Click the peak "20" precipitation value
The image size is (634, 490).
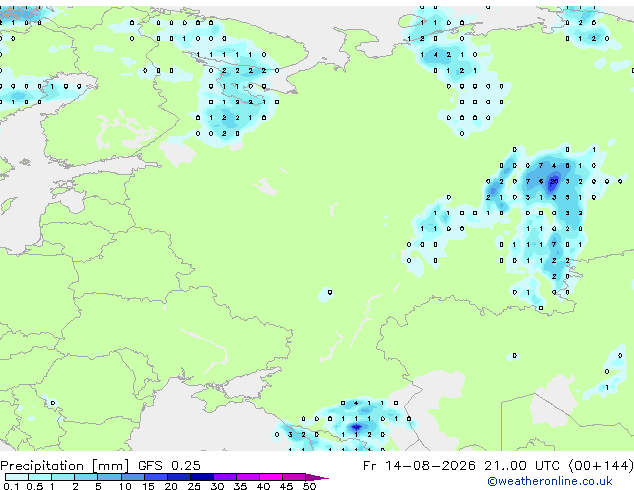point(554,181)
